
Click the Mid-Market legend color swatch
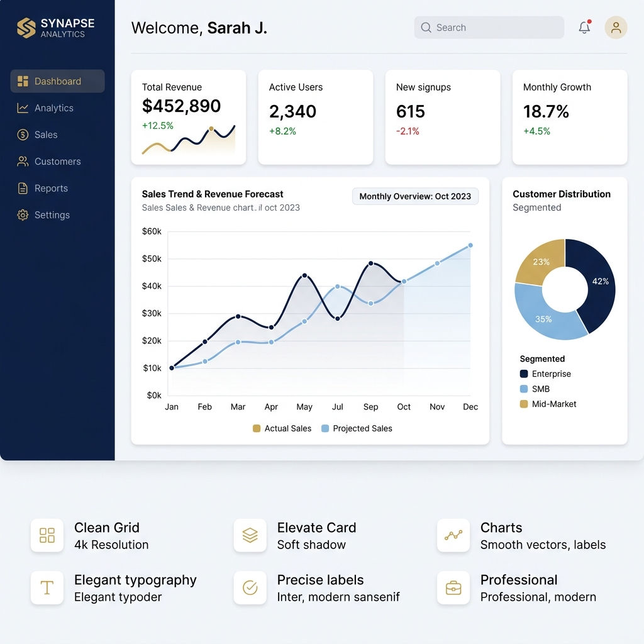point(524,404)
